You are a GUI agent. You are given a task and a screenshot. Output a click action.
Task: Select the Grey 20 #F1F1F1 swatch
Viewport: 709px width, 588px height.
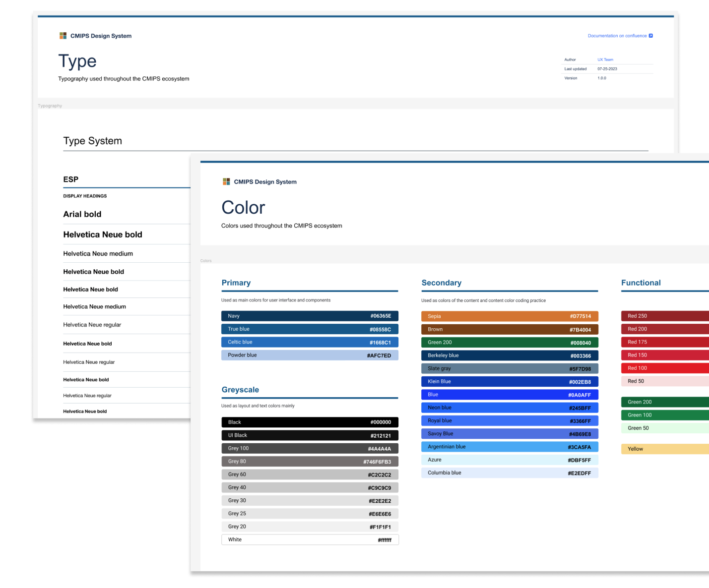[x=310, y=527]
